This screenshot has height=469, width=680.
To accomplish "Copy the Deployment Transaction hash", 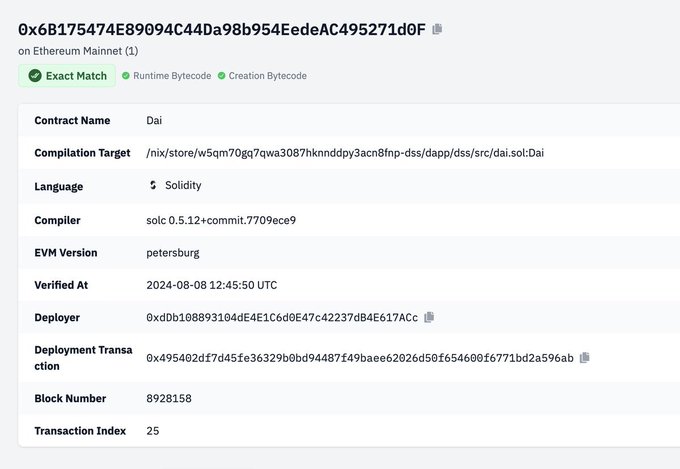I will pos(585,357).
